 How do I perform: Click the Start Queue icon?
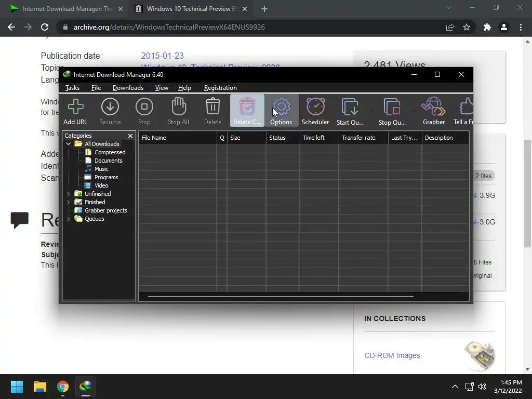pos(350,111)
